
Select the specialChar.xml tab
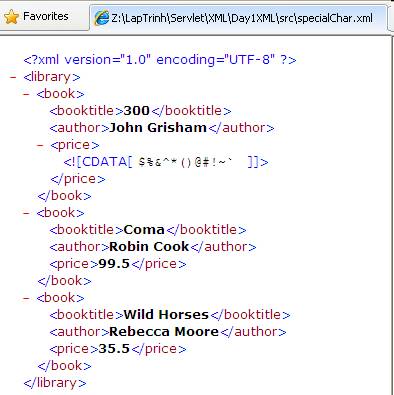coord(238,18)
